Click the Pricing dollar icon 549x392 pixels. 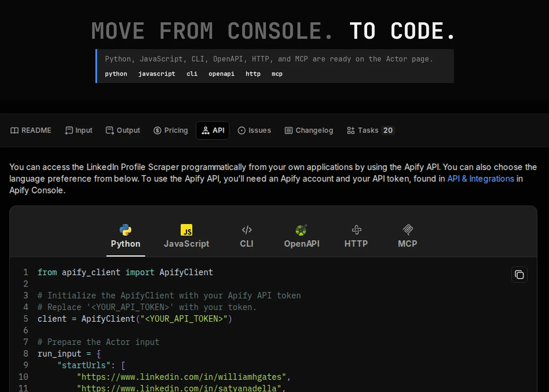(x=157, y=130)
